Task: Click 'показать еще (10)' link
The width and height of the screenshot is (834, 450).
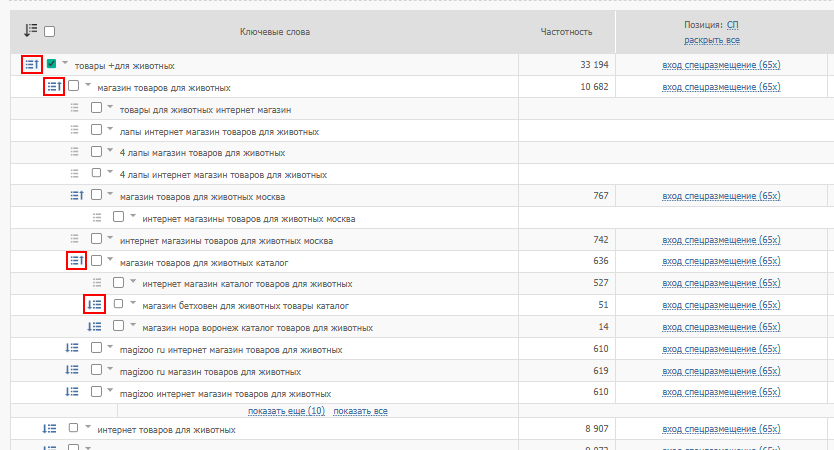Action: [x=286, y=411]
